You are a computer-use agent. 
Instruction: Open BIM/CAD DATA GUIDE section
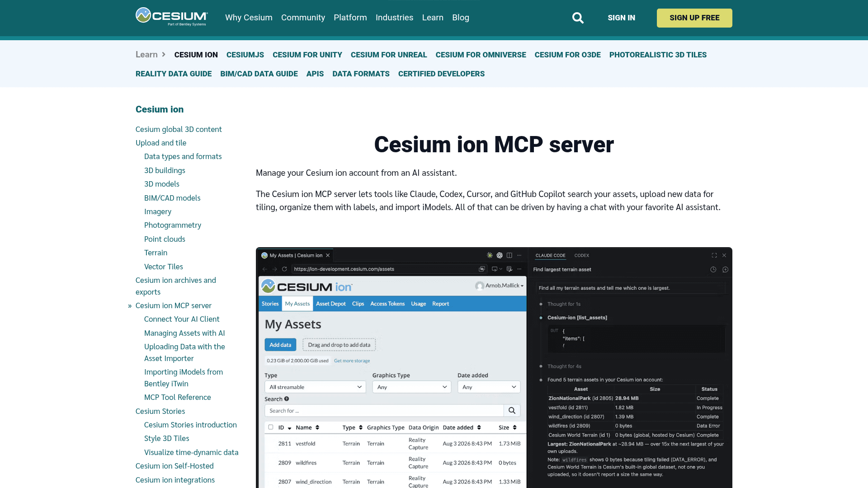tap(259, 74)
